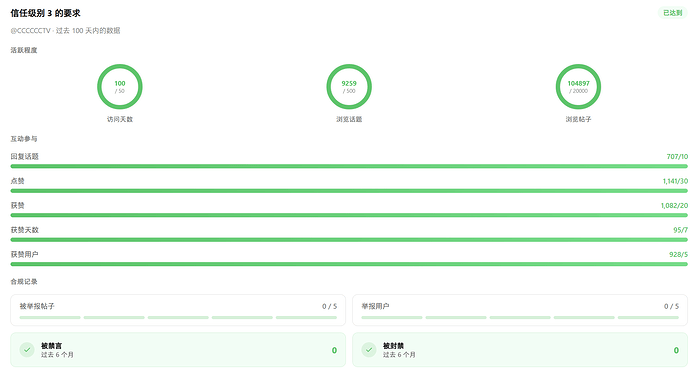Click the 浏览帖子 label

point(578,119)
